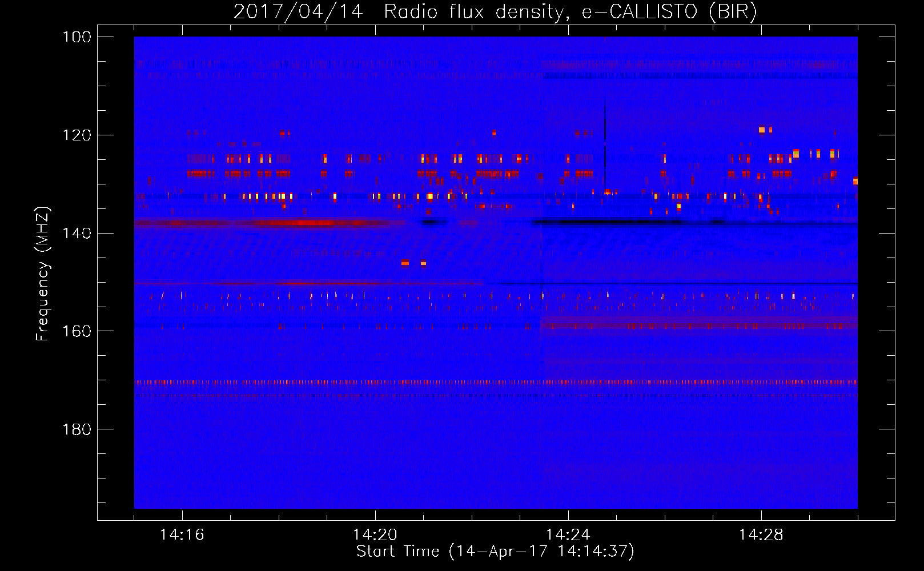Screen dimensions: 924x571
Task: Click the spectrogram plot area
Action: 496,272
